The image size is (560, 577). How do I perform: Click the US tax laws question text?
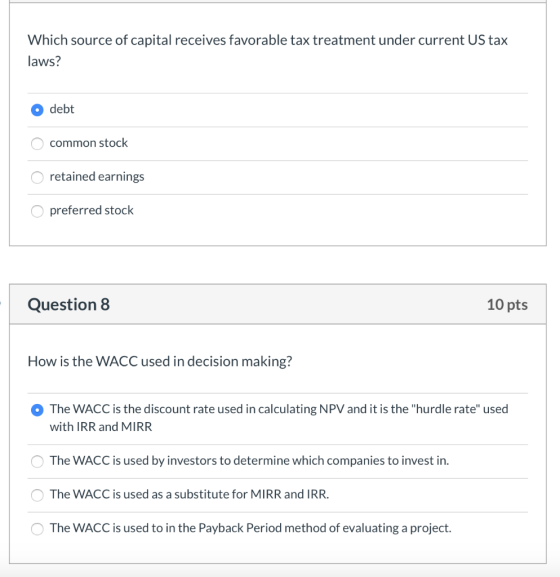click(x=267, y=50)
